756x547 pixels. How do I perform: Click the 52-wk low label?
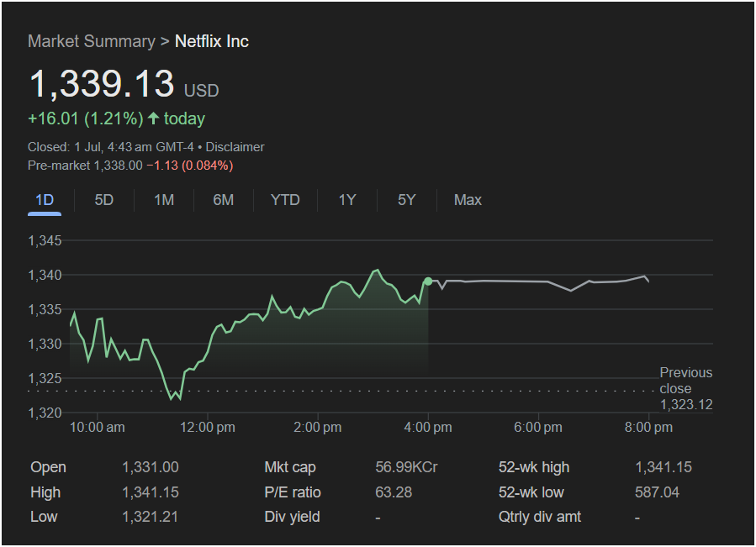tap(531, 492)
